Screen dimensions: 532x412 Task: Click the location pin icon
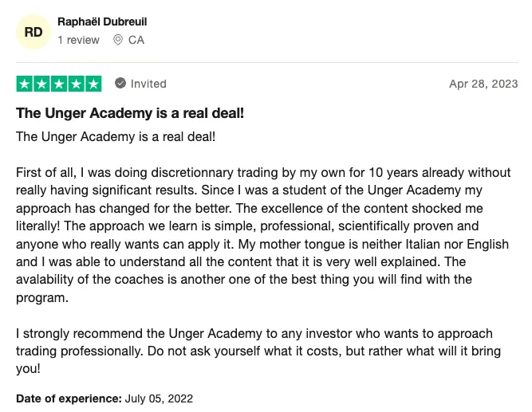118,40
